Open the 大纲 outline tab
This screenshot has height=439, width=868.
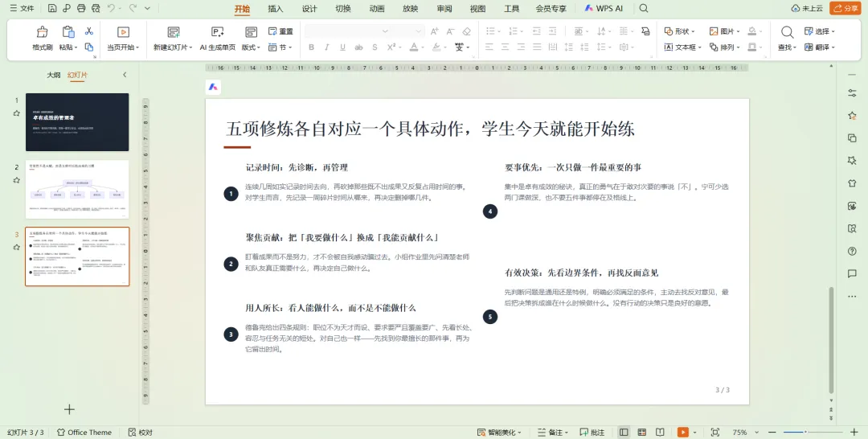53,75
